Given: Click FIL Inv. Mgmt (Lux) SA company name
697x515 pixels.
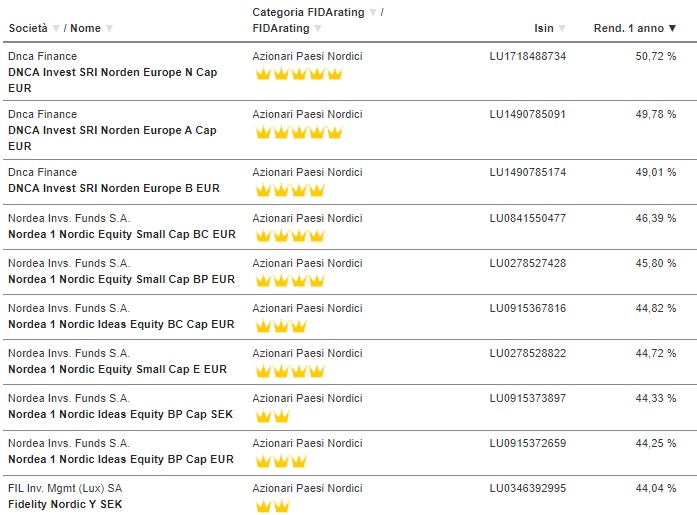Looking at the screenshot, I should (x=65, y=488).
